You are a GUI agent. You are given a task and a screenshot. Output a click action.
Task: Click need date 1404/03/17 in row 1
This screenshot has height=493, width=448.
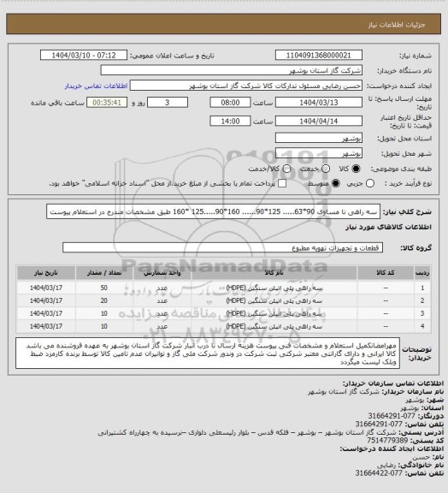click(x=46, y=288)
